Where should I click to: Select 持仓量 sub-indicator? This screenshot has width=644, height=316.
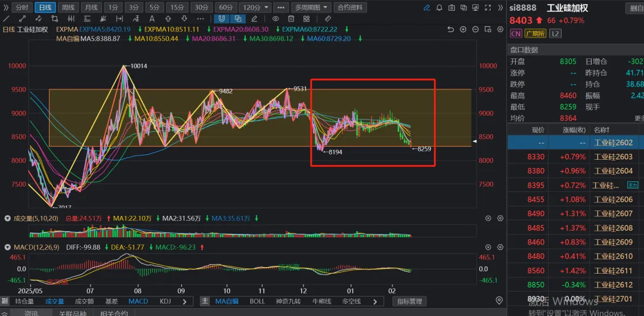click(24, 301)
